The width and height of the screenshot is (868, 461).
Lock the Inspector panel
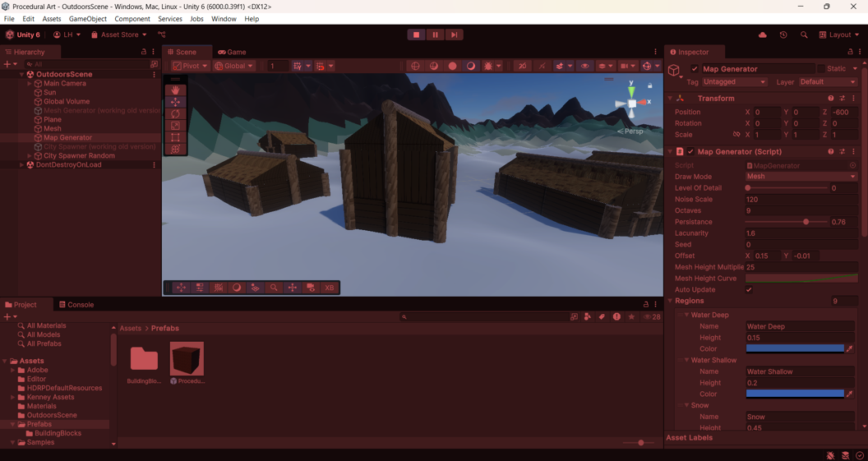tap(850, 52)
